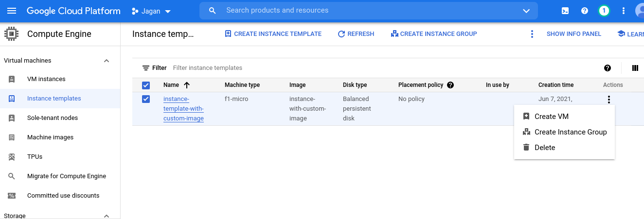The height and width of the screenshot is (219, 644).
Task: Click the project icon beside Jagan
Action: (x=135, y=11)
